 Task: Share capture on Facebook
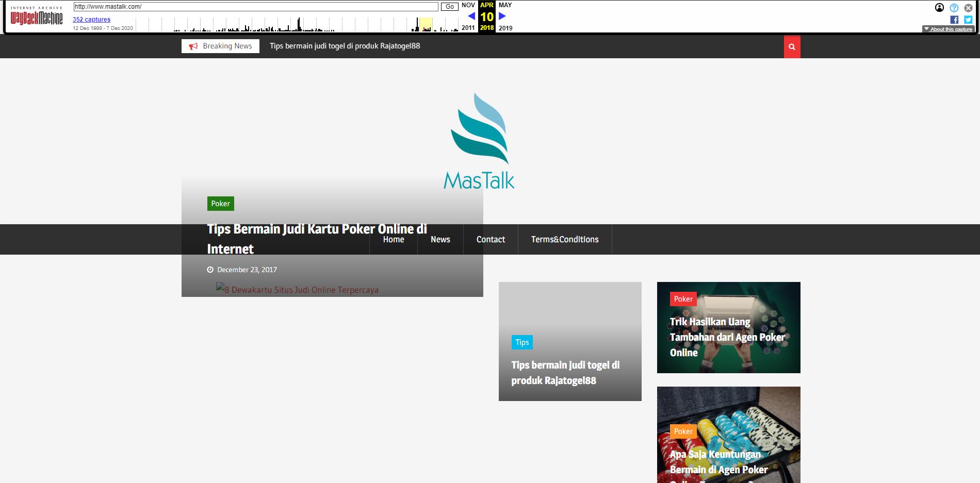[954, 20]
